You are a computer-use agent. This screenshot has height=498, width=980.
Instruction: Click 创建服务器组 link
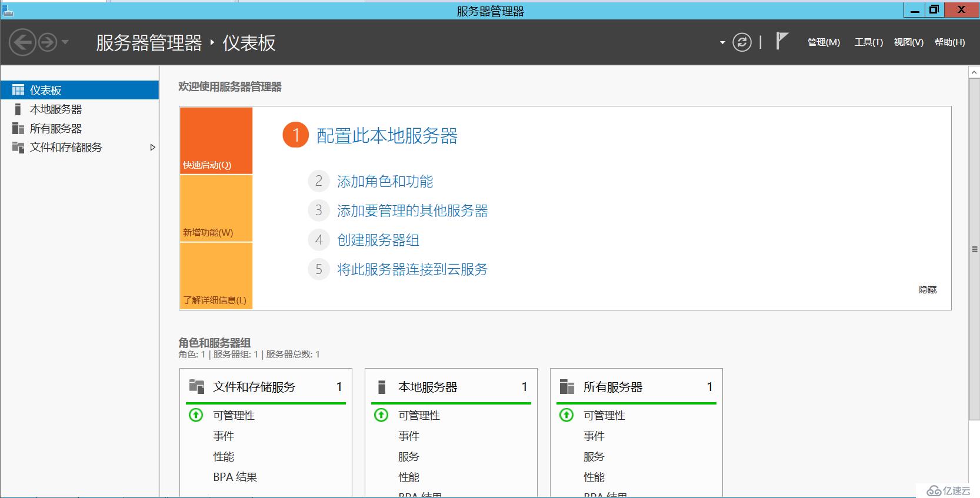point(378,240)
